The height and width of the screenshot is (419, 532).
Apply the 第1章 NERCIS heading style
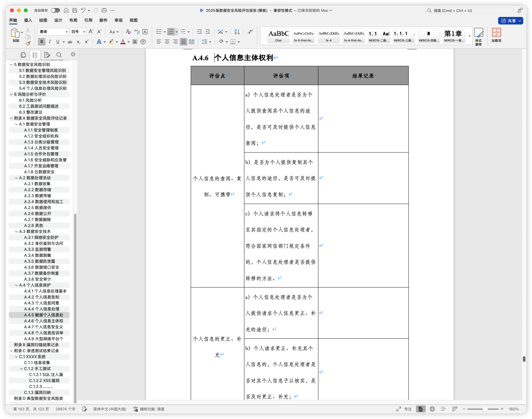coord(454,36)
